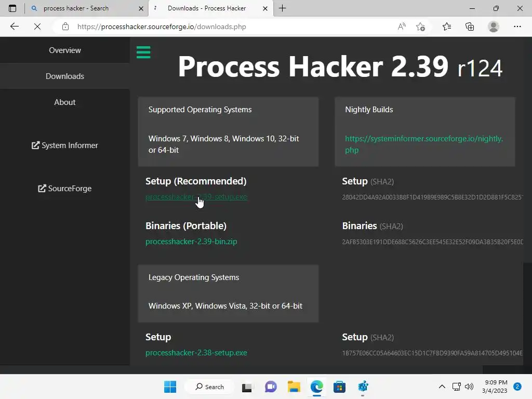Screen dimensions: 532x399
Task: Show hidden system tray icons chevron
Action: click(x=442, y=387)
